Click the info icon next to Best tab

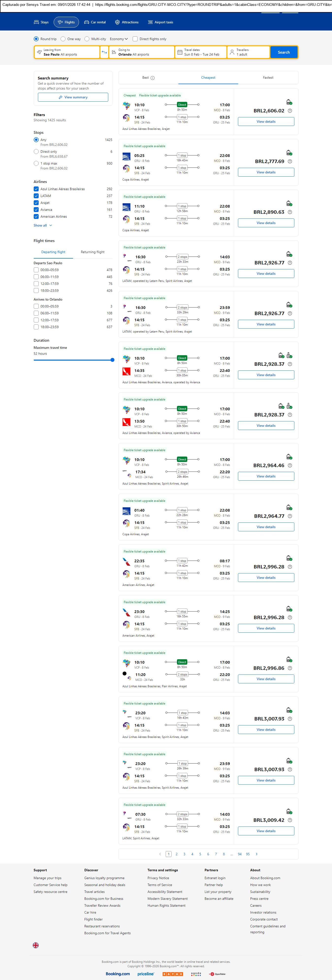click(153, 78)
